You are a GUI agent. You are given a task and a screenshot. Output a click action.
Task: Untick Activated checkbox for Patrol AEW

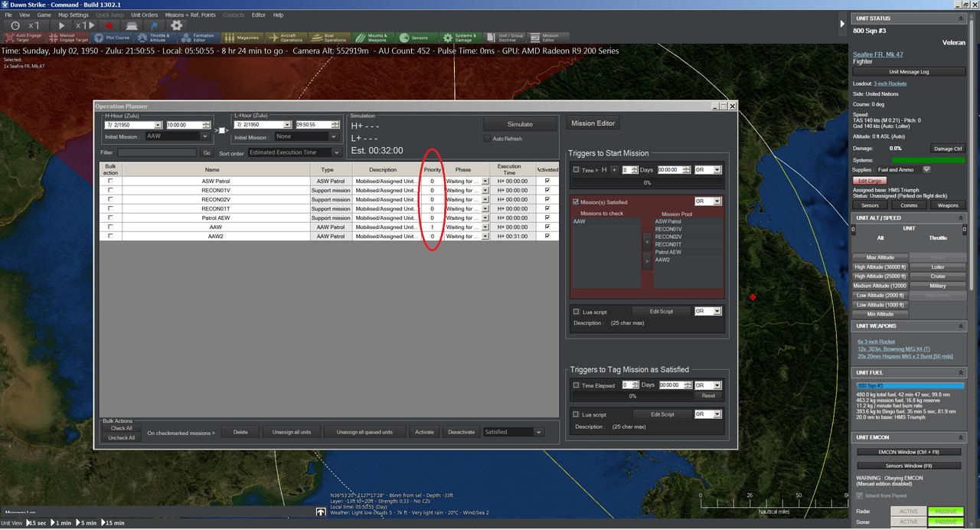(x=547, y=218)
